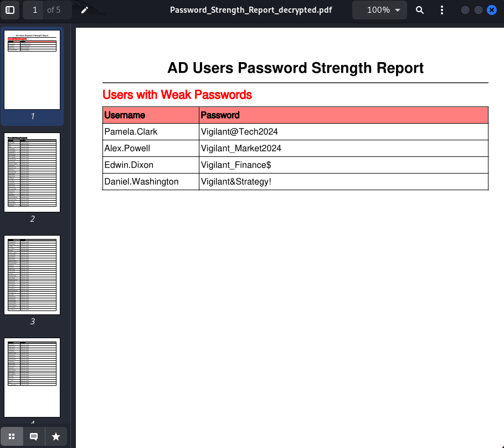Jump to page 4 thumbnail
Viewport: 504px width, 448px height.
tap(32, 377)
